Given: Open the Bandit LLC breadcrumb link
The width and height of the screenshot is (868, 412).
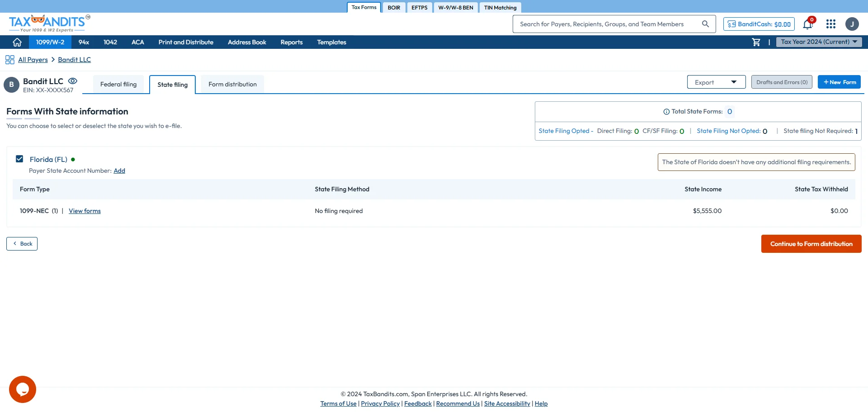Looking at the screenshot, I should click(74, 60).
